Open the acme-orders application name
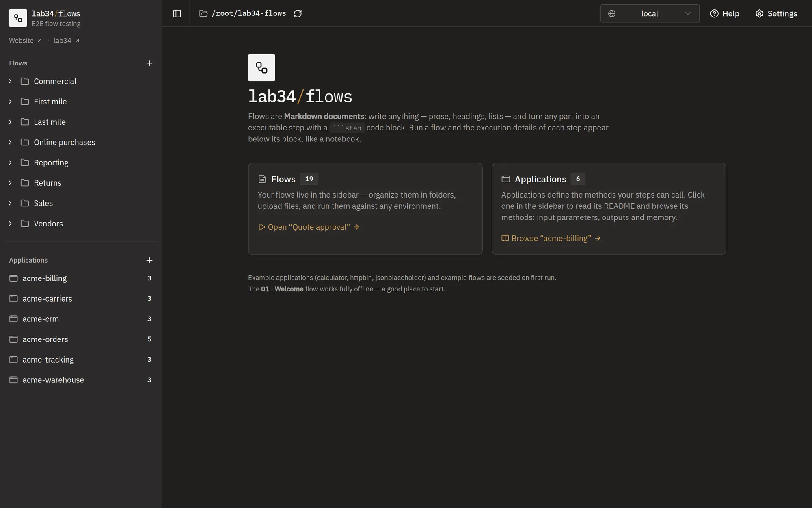This screenshot has width=812, height=508. [x=45, y=339]
